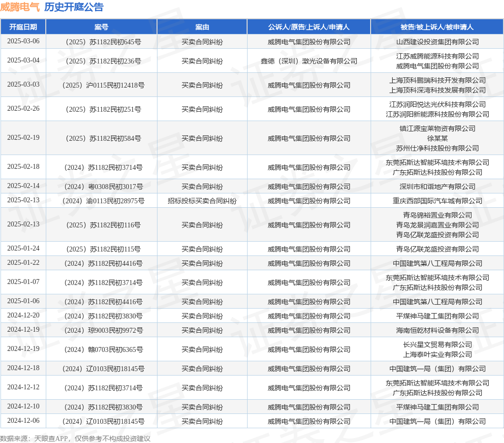Image resolution: width=504 pixels, height=443 pixels.
Task: Click case number （2025）沪0115民初12418号
Action: 101,85
